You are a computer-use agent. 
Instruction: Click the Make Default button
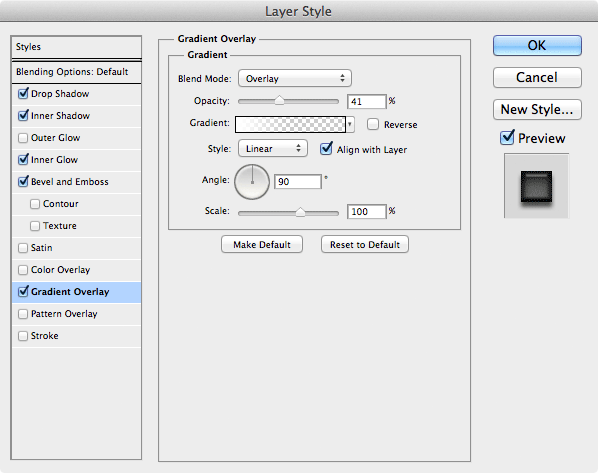(262, 245)
